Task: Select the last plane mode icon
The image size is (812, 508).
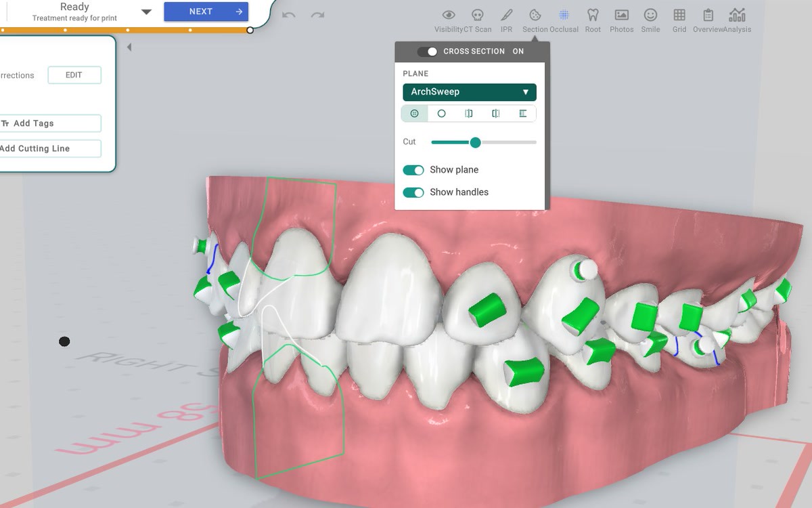Action: click(x=523, y=114)
